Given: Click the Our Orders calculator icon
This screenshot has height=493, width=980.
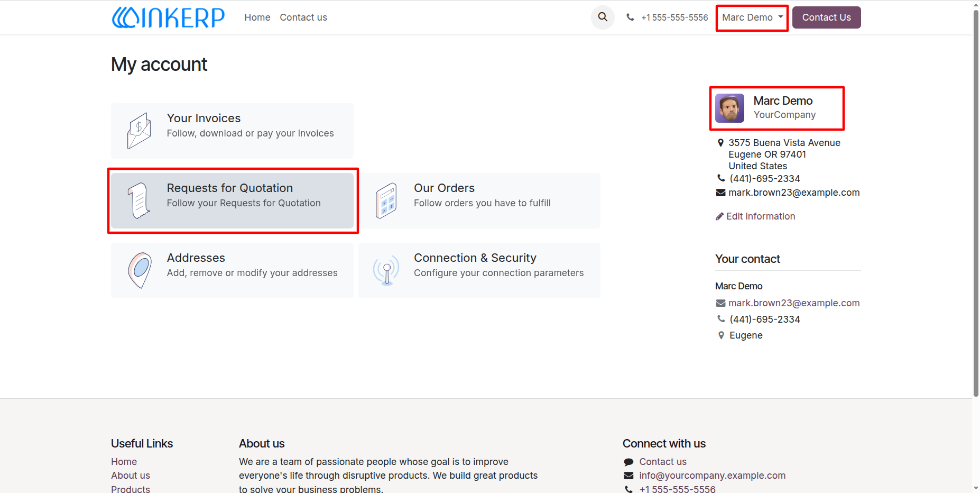Looking at the screenshot, I should [x=386, y=200].
